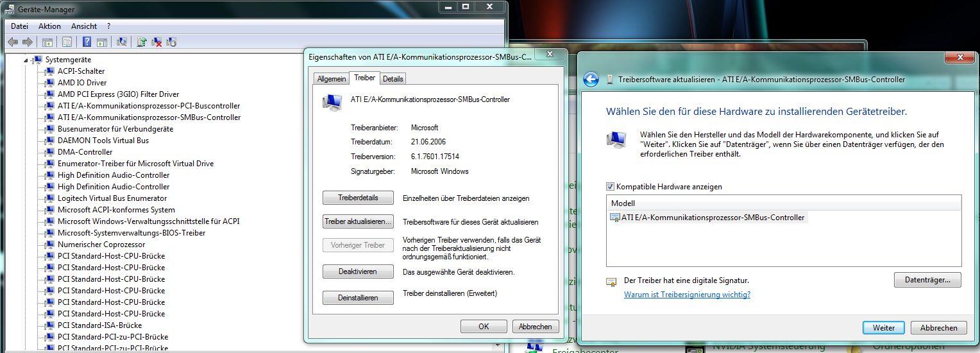The image size is (980, 353).
Task: Select ATI E/A-Kommunikationsprozessor-SMBus-Controller in tree
Action: tap(149, 117)
